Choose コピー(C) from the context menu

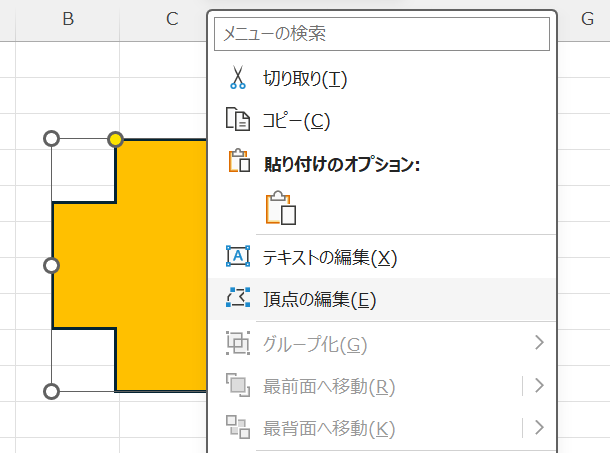point(296,120)
